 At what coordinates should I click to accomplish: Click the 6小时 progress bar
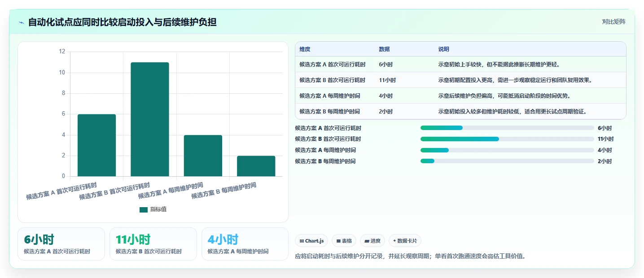pos(507,128)
